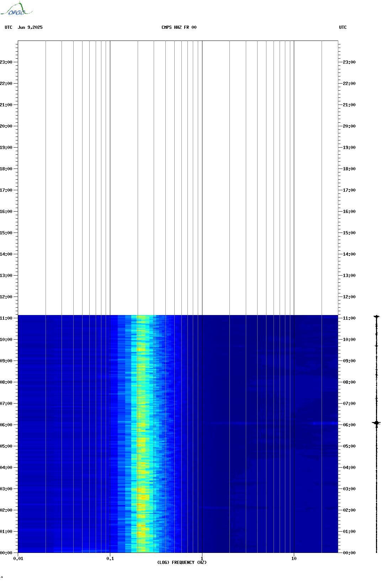
Task: Click the 04:00 label on the right time axis
Action: tap(349, 468)
